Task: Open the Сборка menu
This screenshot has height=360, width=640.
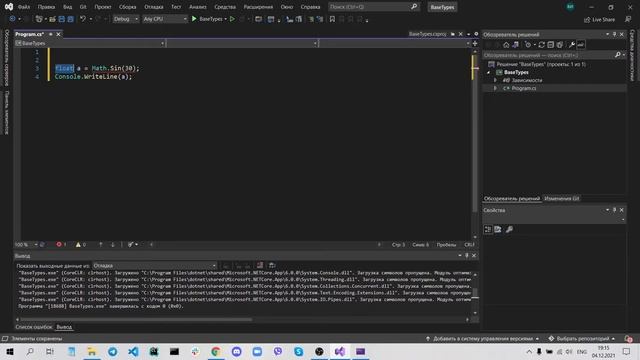Action: pyautogui.click(x=127, y=7)
